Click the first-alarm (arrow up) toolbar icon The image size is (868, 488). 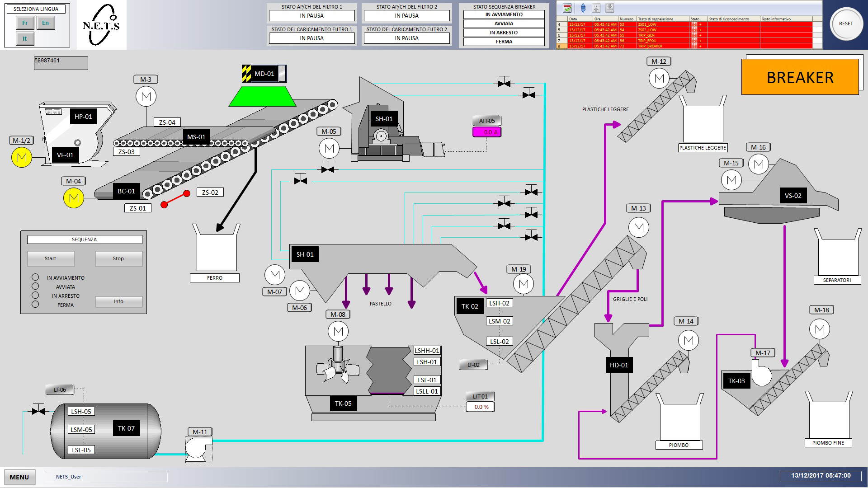[596, 8]
